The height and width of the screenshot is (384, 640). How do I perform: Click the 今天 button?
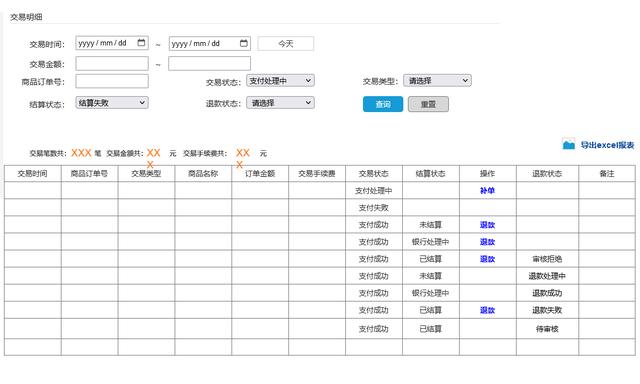tap(286, 44)
